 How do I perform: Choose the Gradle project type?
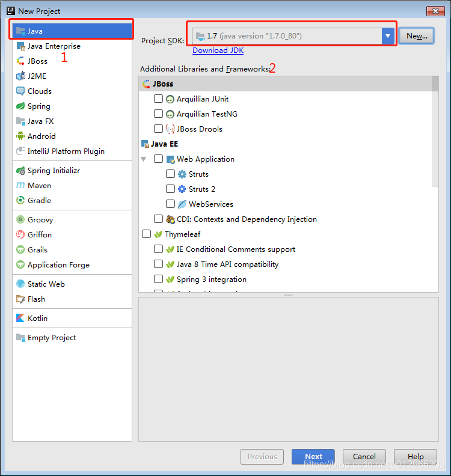click(72, 200)
